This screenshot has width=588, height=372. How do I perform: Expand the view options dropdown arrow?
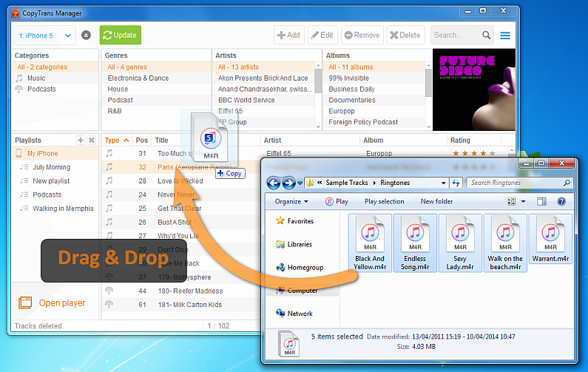coord(524,202)
